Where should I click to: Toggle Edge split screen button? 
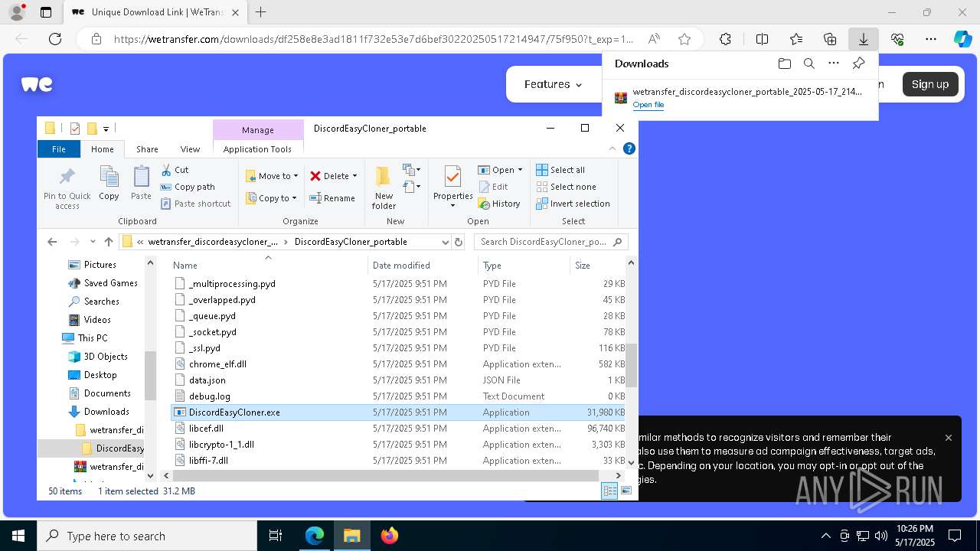(762, 39)
